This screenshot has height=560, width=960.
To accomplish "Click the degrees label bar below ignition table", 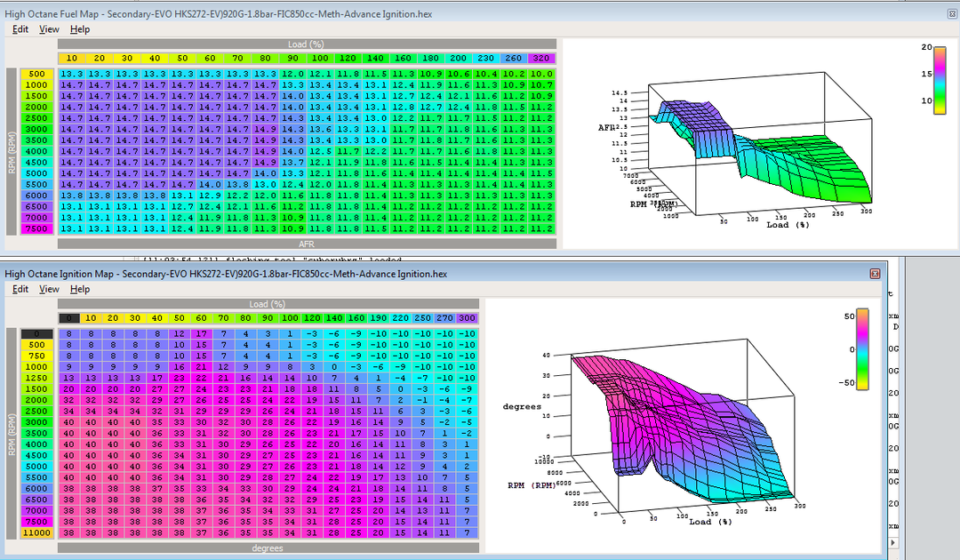I will coord(268,548).
